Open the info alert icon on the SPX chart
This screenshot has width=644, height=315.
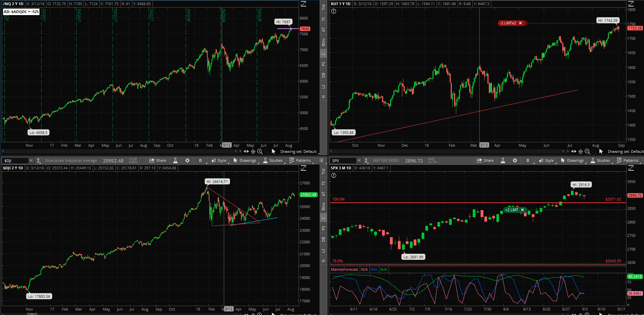[334, 175]
